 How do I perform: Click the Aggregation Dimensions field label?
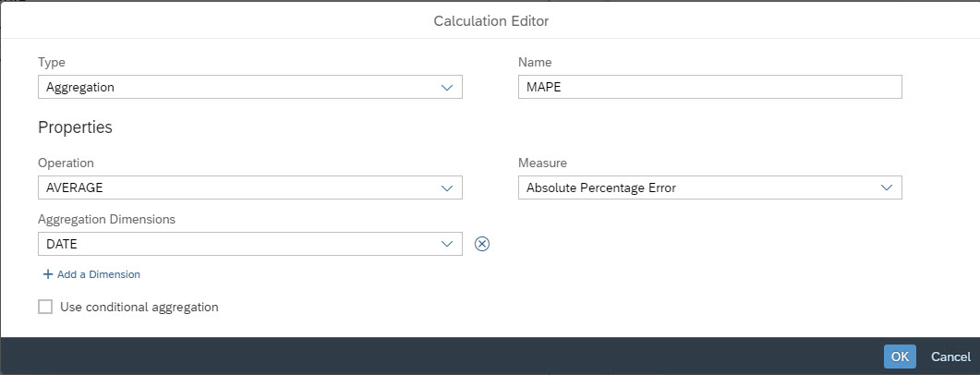107,220
